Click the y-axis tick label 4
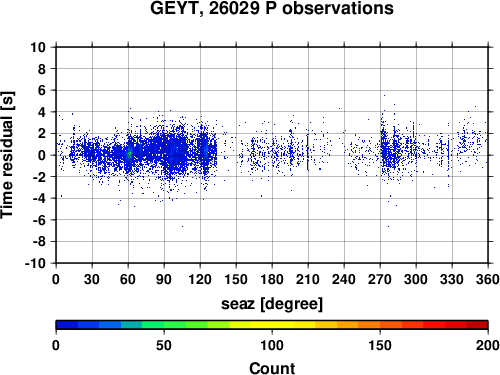 coord(41,112)
